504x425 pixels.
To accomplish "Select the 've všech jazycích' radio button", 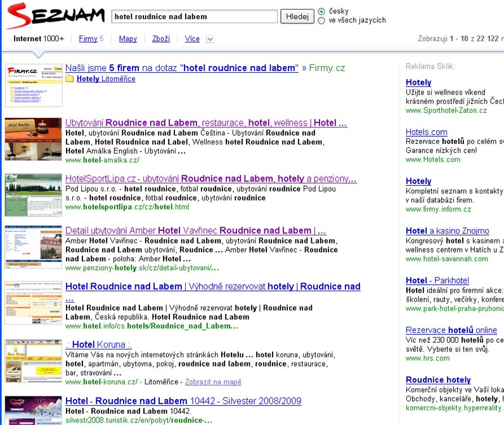I will pos(321,20).
